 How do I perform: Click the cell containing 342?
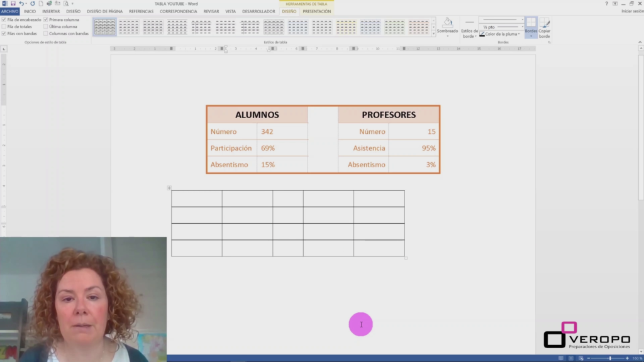[282, 131]
